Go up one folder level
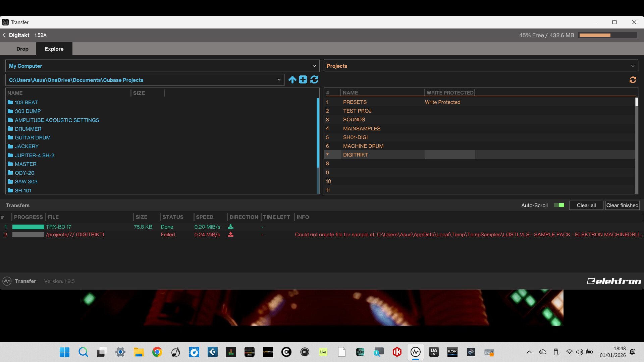 tap(292, 80)
